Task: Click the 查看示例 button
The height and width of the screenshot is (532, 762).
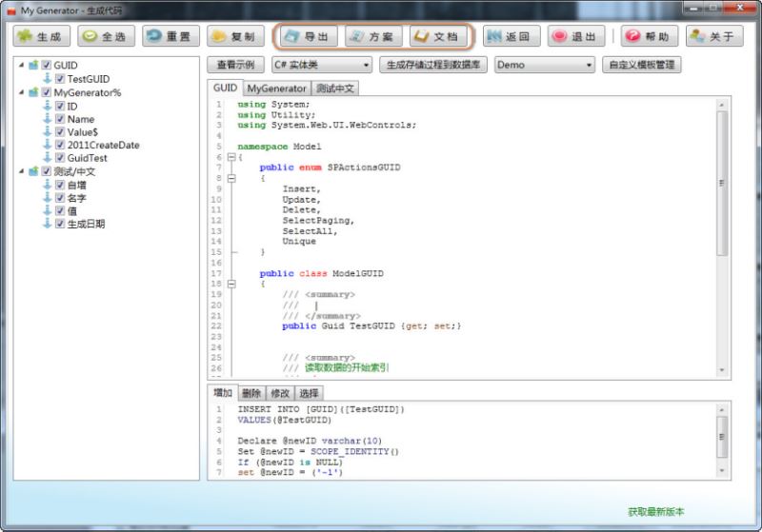Action: pos(235,65)
